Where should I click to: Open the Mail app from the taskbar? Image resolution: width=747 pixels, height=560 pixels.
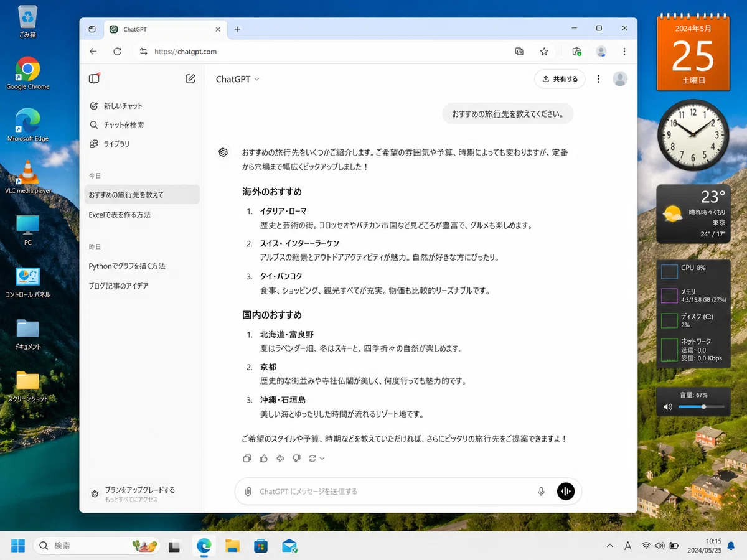pos(289,546)
